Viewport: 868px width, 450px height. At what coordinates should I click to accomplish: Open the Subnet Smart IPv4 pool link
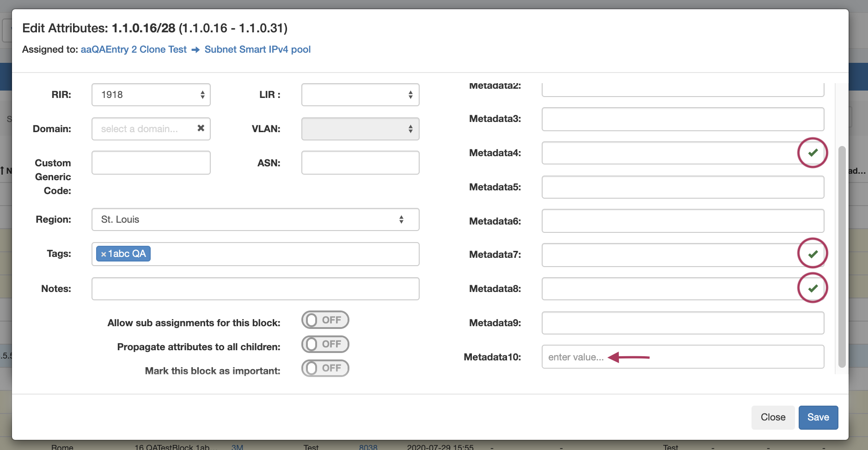point(257,49)
